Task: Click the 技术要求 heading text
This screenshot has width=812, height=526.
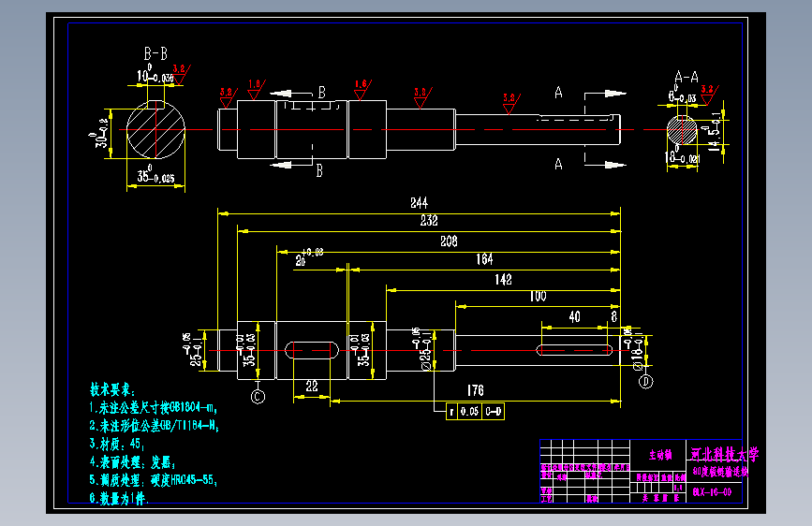Action: (x=112, y=390)
